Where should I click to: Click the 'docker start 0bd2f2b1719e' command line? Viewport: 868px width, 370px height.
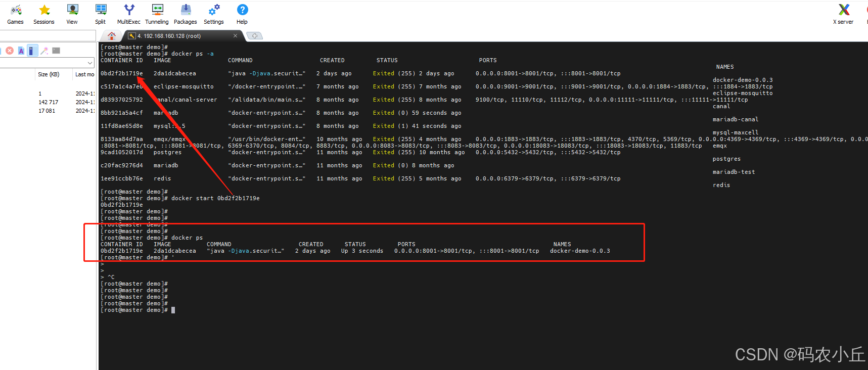(x=215, y=198)
